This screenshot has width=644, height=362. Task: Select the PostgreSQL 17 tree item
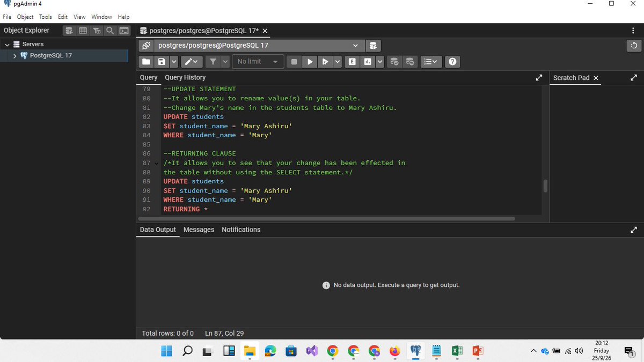click(51, 56)
